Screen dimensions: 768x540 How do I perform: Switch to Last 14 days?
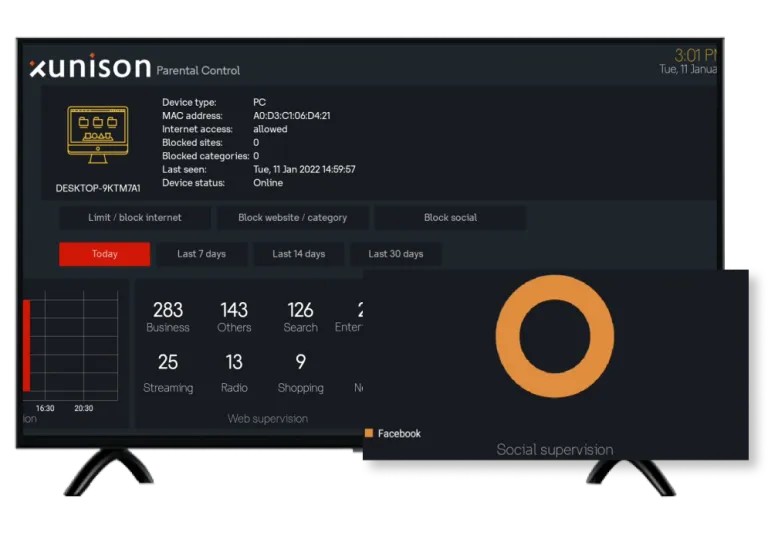298,254
